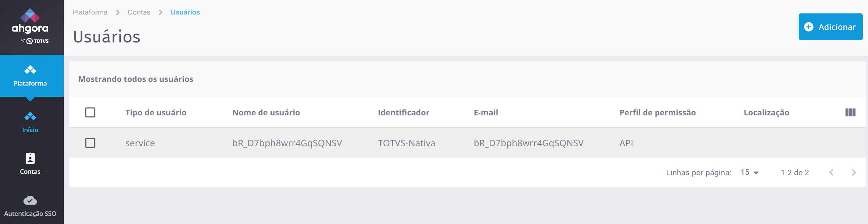Viewport: 868px width, 224px height.
Task: Sort by Nome de usuário column
Action: [x=266, y=112]
